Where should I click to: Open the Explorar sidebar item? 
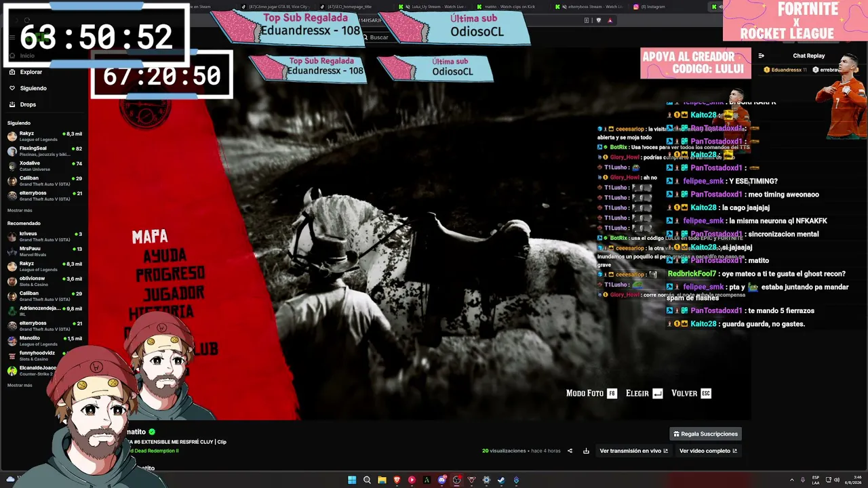31,72
